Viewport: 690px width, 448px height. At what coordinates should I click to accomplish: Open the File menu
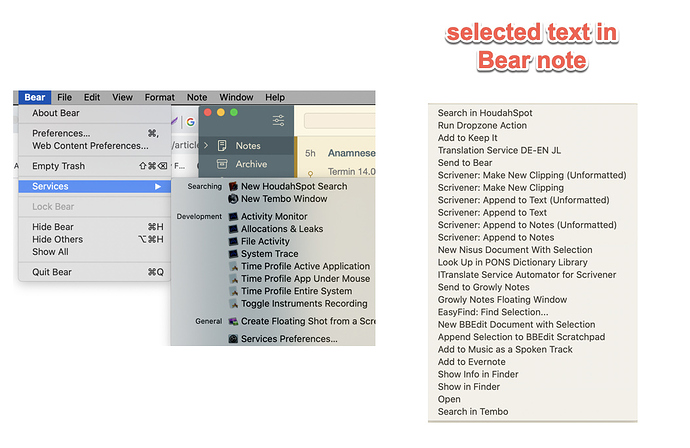(64, 97)
